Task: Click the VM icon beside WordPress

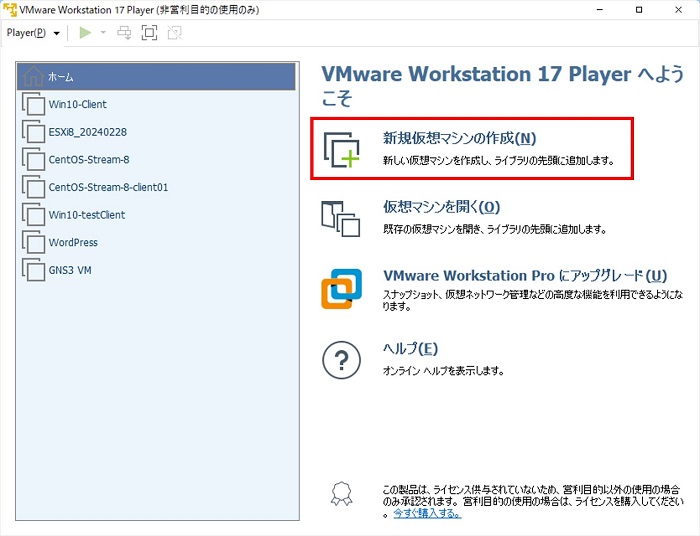Action: [33, 242]
